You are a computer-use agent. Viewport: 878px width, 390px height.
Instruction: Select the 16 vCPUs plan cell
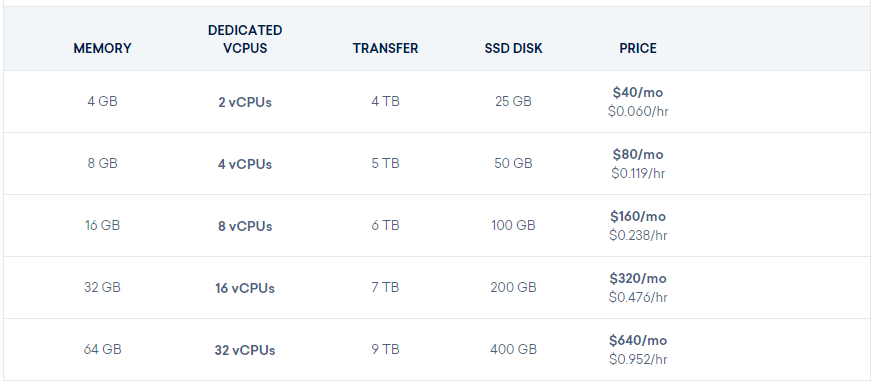pos(245,288)
